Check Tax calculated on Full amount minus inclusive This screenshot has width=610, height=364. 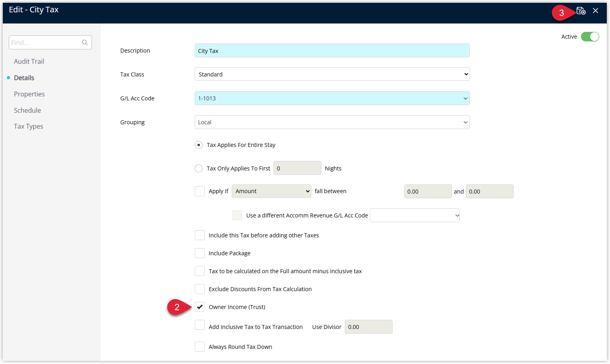coord(199,271)
